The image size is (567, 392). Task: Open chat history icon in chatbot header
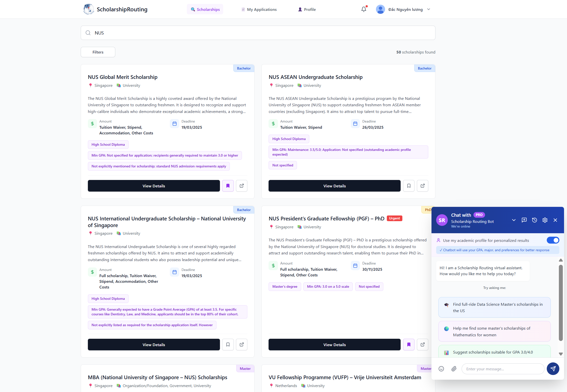coord(534,220)
